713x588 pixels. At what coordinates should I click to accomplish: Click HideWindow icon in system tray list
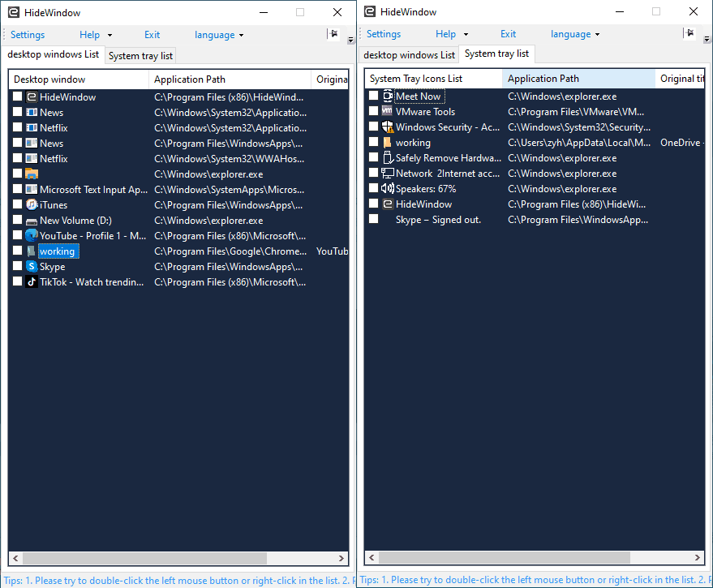click(388, 204)
